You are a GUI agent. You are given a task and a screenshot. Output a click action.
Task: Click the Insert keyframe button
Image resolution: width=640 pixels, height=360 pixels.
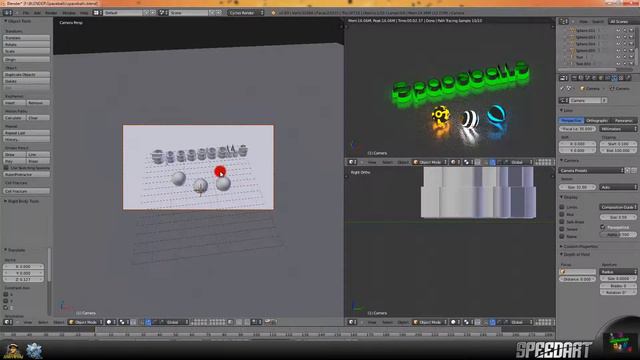pos(14,103)
